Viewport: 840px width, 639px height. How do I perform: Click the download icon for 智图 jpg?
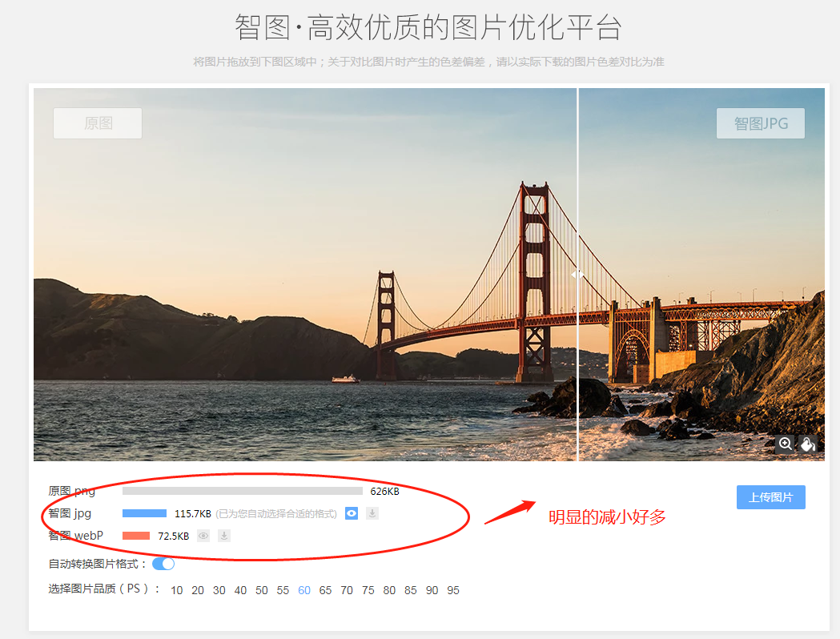372,513
